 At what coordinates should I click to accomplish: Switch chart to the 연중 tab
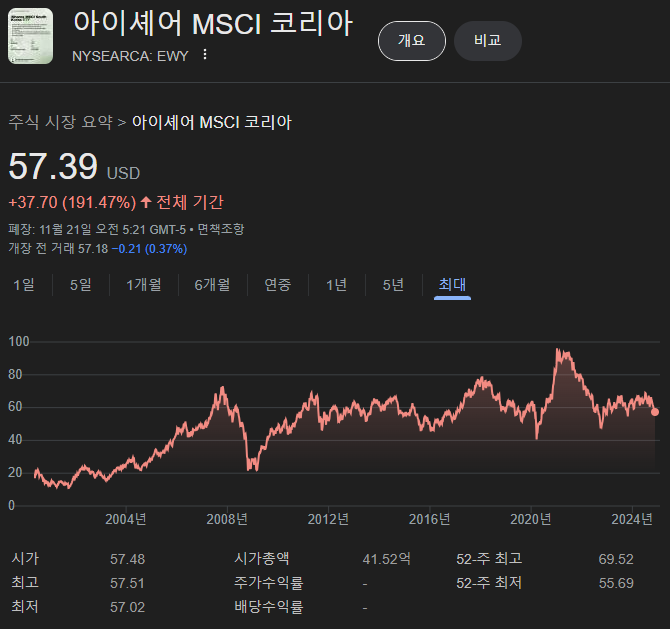[x=277, y=285]
